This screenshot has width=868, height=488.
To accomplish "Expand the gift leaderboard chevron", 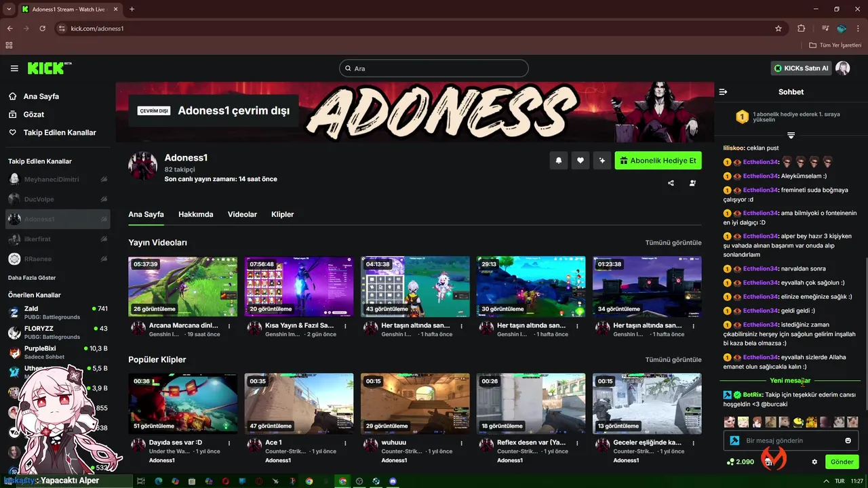I will coord(791,136).
